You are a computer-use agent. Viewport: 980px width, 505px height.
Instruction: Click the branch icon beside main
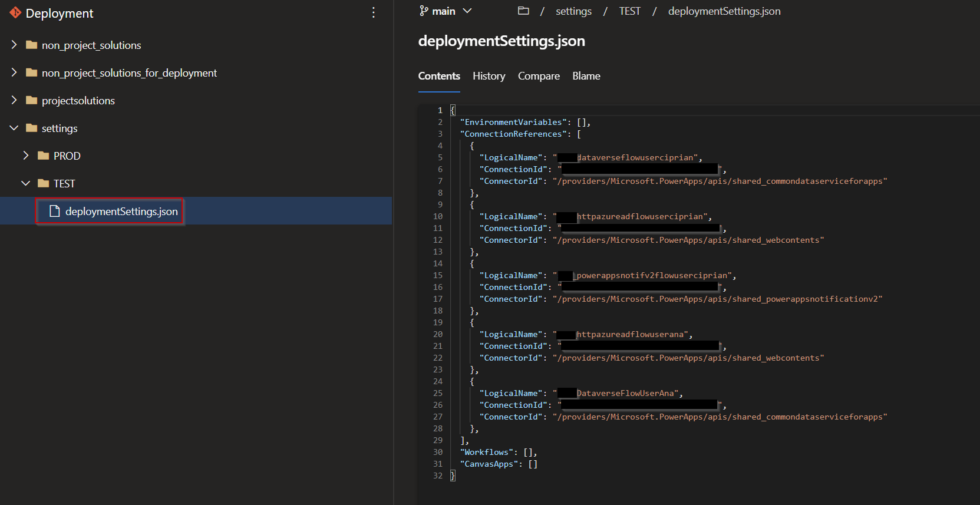[x=424, y=11]
